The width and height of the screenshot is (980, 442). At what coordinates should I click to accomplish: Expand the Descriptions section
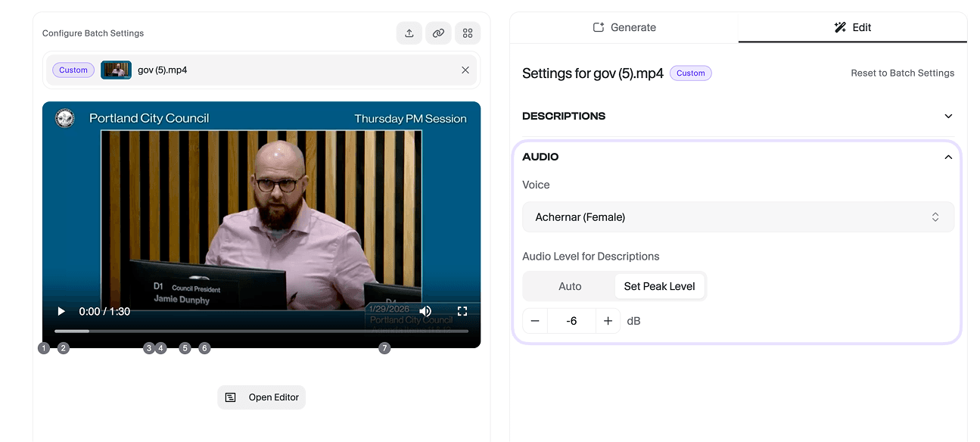pos(948,116)
